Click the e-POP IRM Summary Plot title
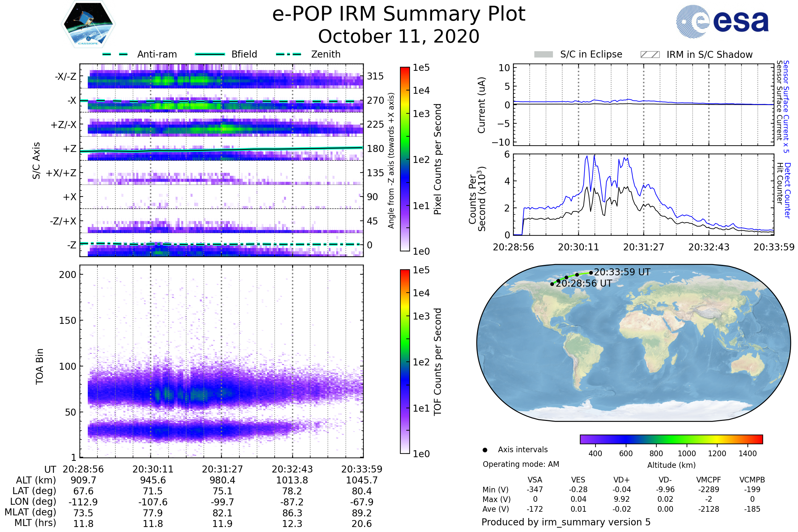Viewport: 798px width, 532px height. point(399,14)
